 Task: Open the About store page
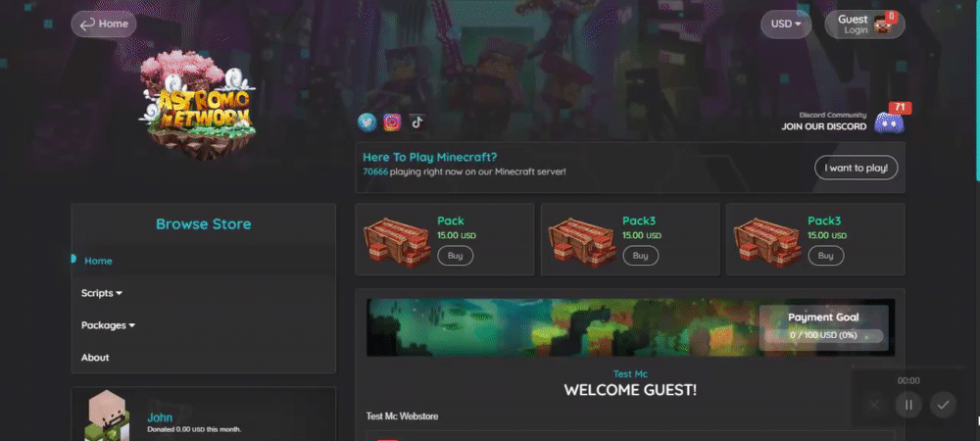point(95,358)
